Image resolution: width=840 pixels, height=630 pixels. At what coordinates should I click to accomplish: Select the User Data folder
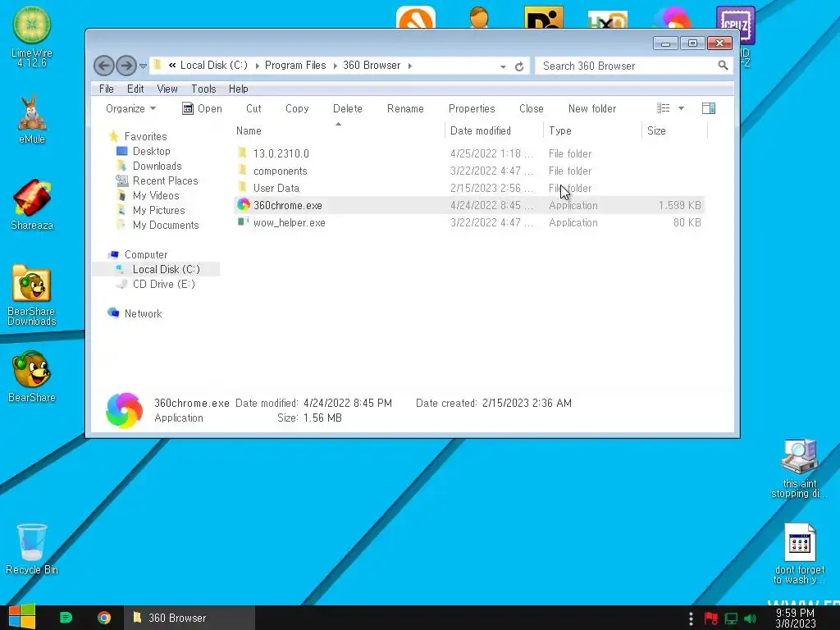(276, 188)
